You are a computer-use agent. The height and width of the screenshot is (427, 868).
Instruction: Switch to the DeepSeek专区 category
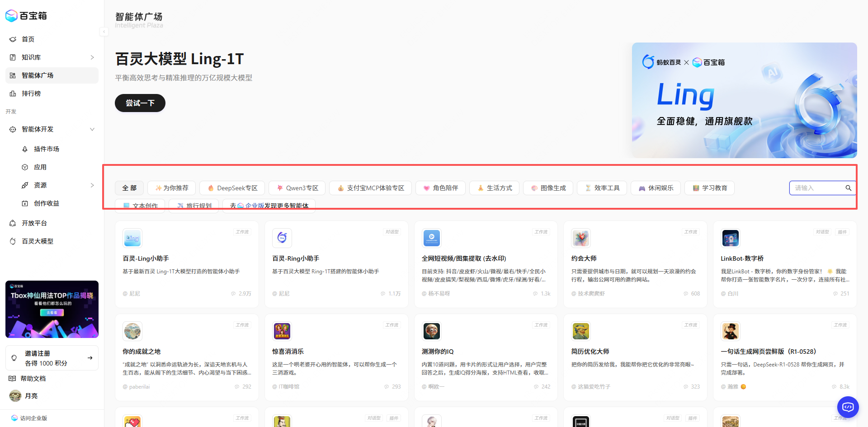pyautogui.click(x=232, y=188)
